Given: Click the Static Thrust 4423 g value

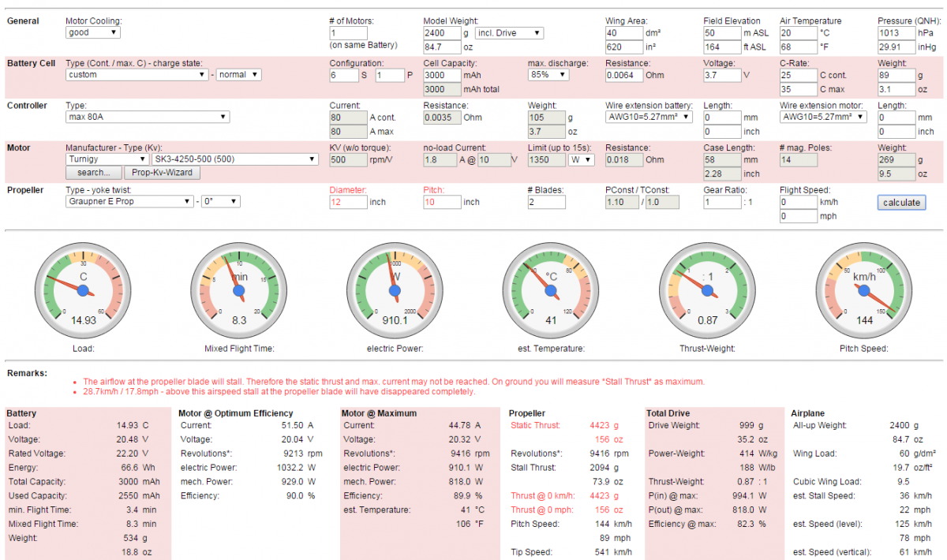Looking at the screenshot, I should [x=602, y=426].
